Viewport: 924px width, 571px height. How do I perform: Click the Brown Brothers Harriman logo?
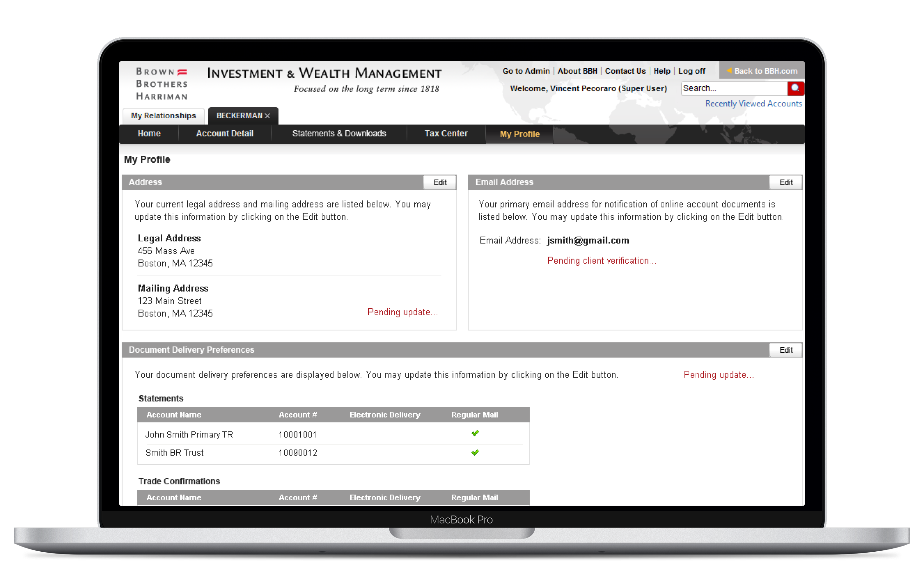pos(162,84)
